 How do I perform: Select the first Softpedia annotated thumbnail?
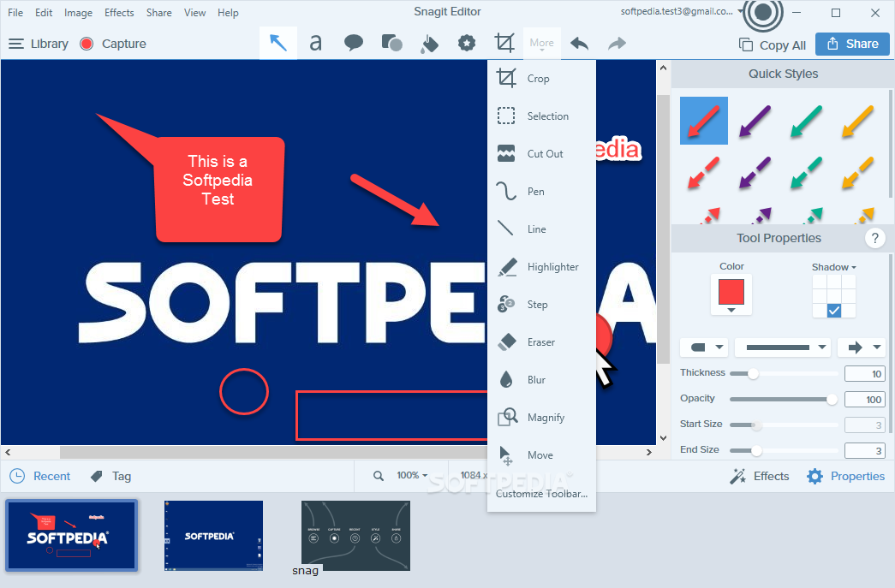(x=72, y=536)
